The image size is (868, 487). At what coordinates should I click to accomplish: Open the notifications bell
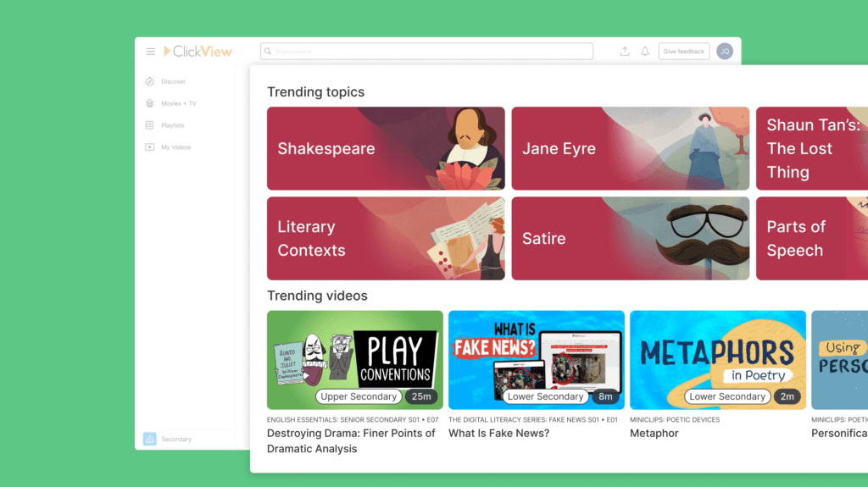(645, 52)
